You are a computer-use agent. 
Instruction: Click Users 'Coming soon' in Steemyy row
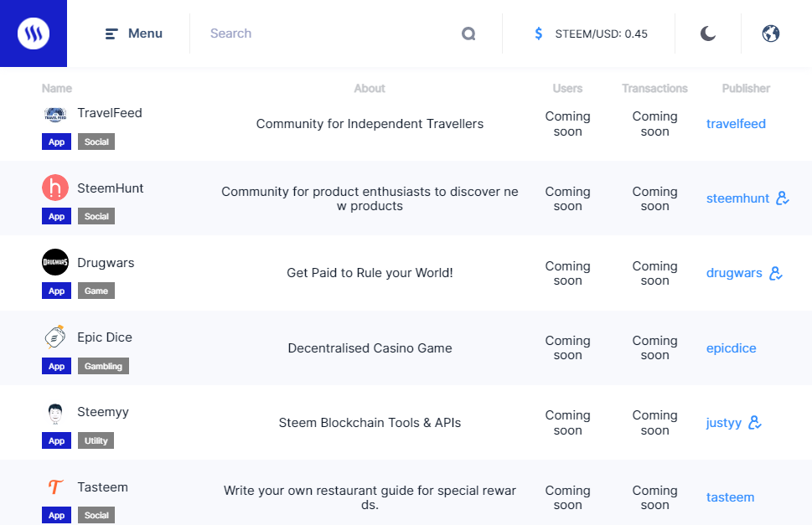click(567, 423)
